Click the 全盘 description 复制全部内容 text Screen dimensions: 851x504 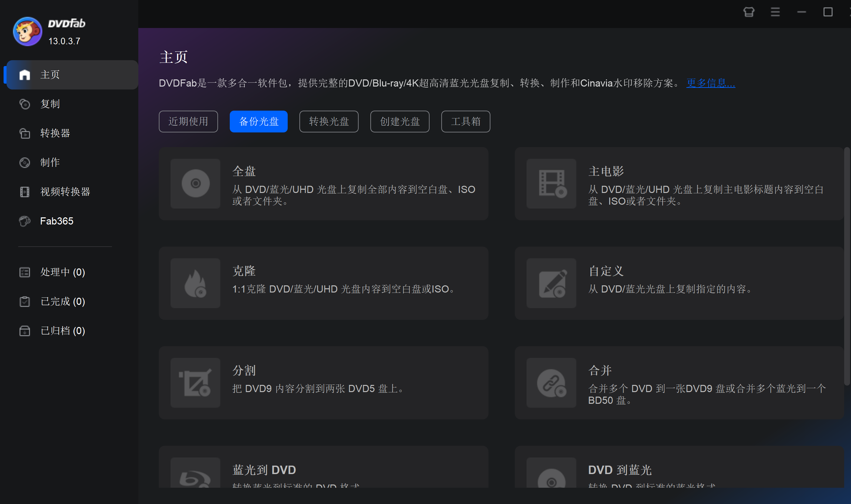coord(353,195)
